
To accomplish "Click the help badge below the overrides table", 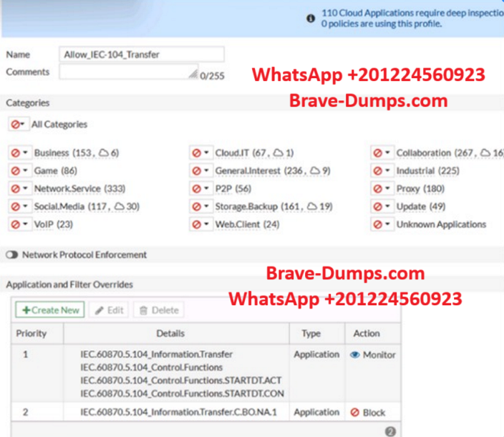I will (390, 431).
